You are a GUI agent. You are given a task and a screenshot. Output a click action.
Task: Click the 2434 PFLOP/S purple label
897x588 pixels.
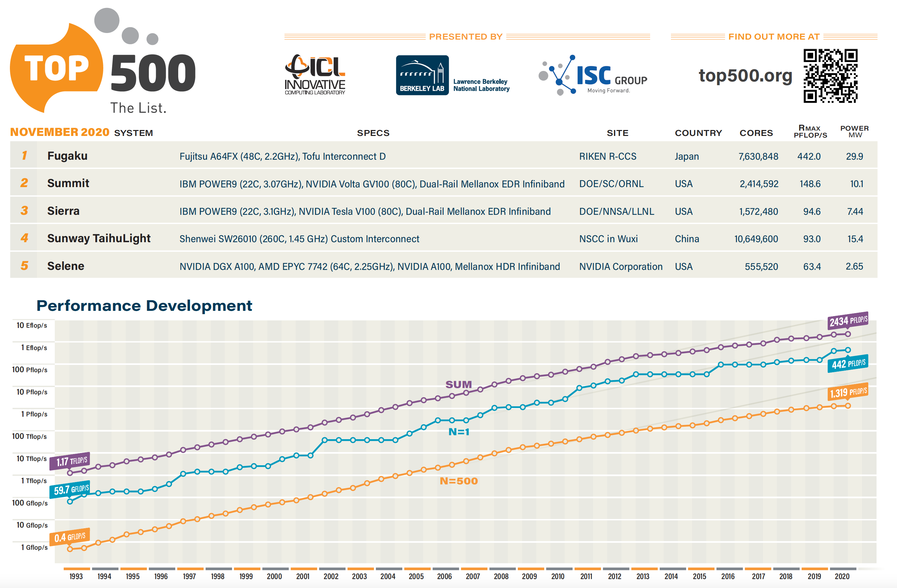[x=848, y=320]
